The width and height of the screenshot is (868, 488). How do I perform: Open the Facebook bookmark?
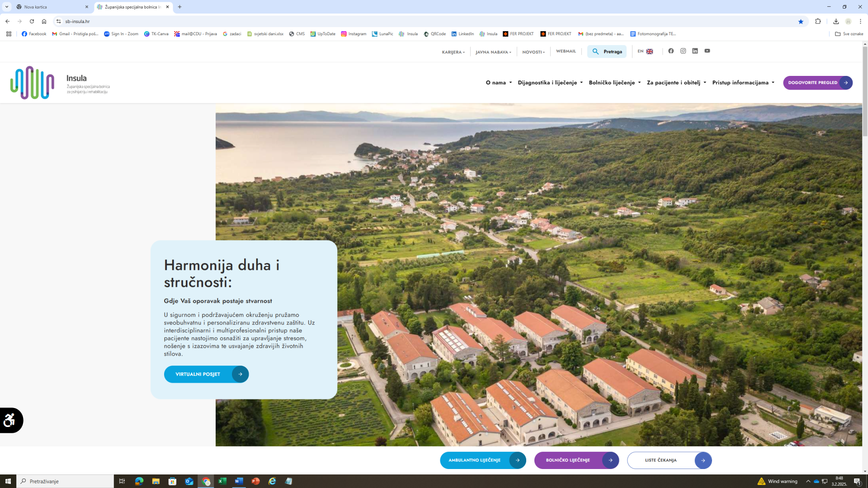34,34
